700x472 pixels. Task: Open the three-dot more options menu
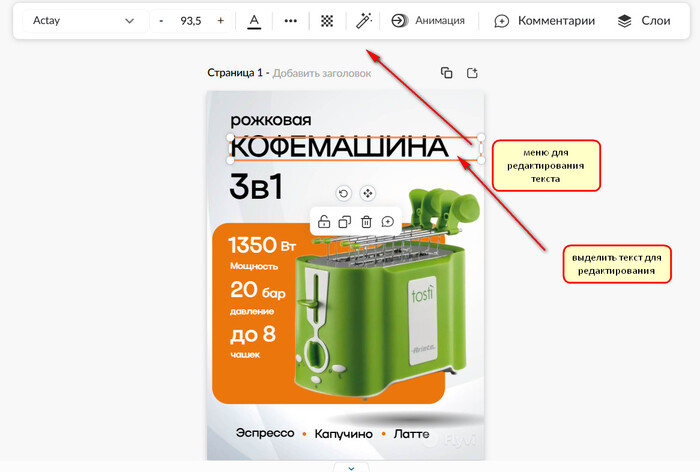click(x=291, y=21)
